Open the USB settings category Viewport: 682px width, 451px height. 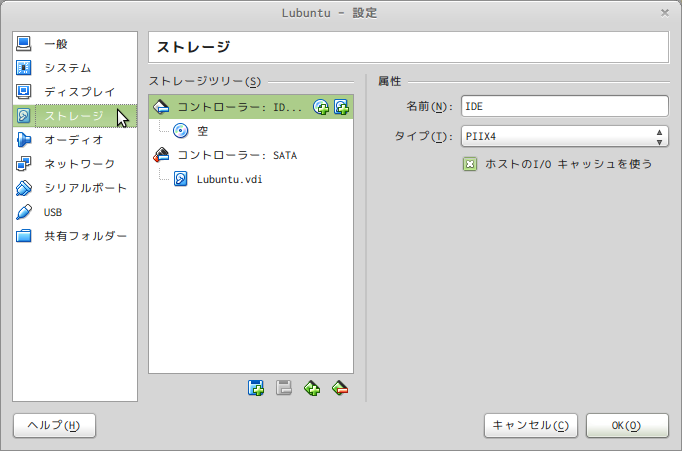pyautogui.click(x=75, y=212)
